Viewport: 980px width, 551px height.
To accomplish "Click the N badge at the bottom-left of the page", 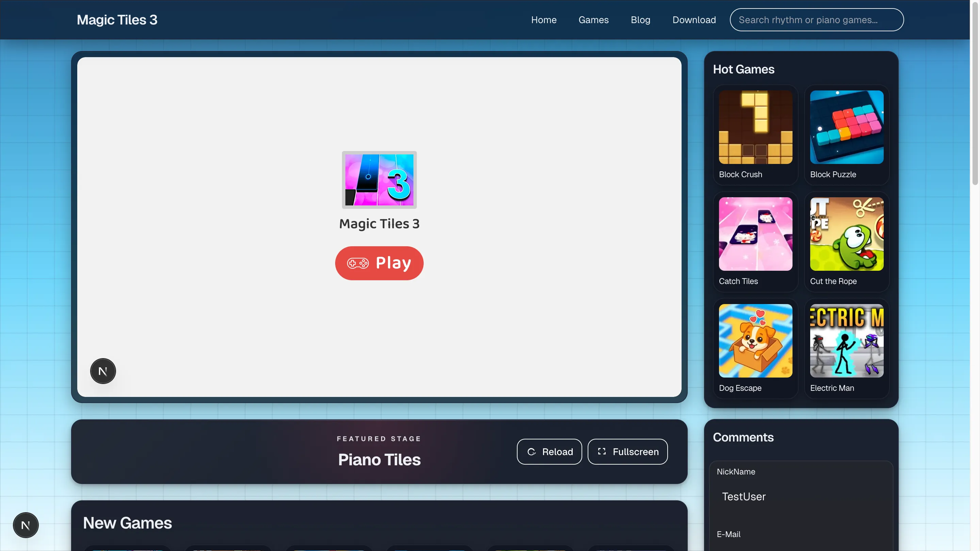I will (26, 525).
